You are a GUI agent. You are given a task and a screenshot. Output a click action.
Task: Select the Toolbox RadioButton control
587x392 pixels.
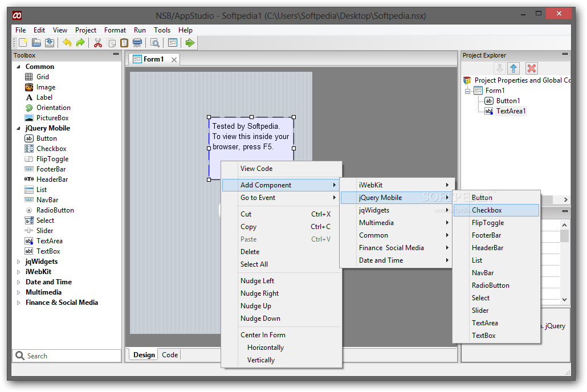(49, 210)
